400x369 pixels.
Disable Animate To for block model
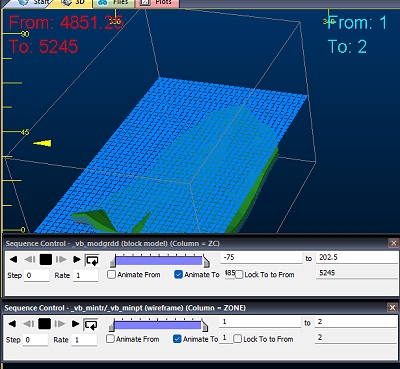coord(178,275)
